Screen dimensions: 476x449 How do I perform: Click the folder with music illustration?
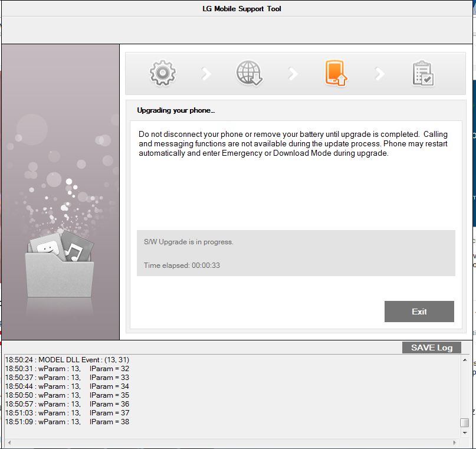[60, 264]
